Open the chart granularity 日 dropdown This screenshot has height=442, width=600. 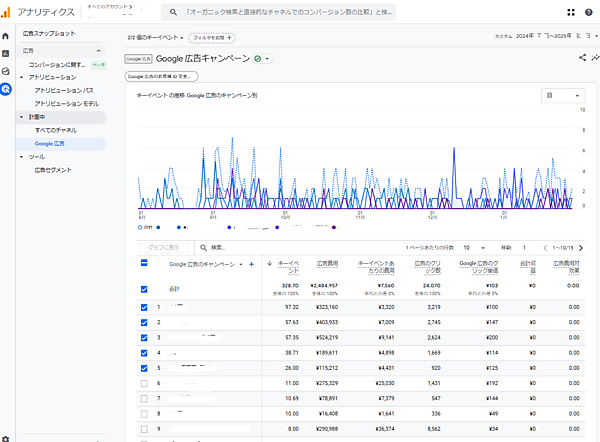pyautogui.click(x=562, y=96)
